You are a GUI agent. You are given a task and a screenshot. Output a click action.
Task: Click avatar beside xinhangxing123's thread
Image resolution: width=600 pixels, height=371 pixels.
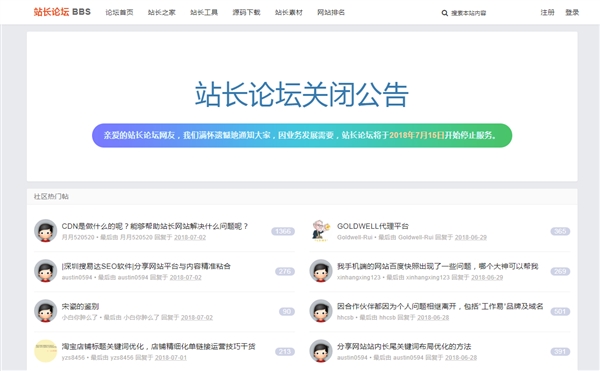pos(321,271)
